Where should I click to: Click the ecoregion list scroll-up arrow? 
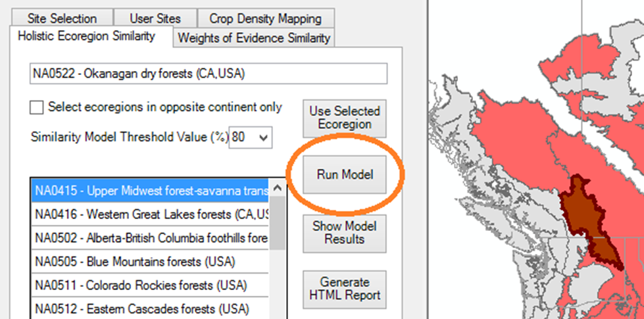click(x=277, y=187)
